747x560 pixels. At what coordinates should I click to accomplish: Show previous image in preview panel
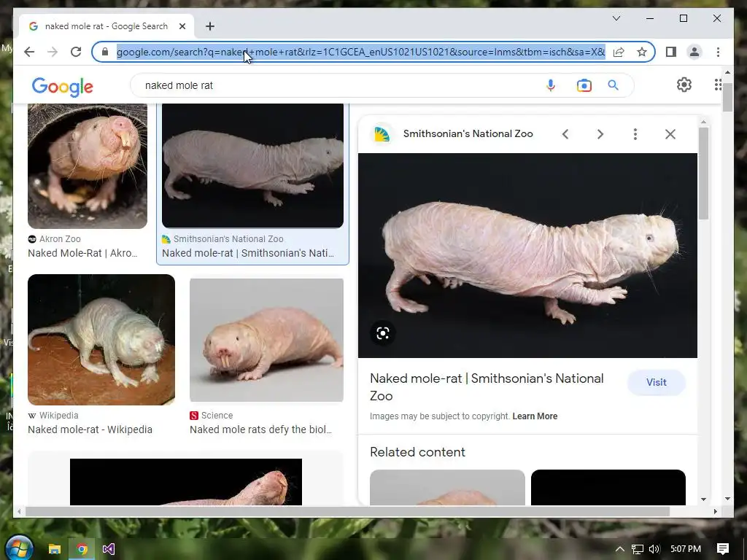tap(565, 134)
